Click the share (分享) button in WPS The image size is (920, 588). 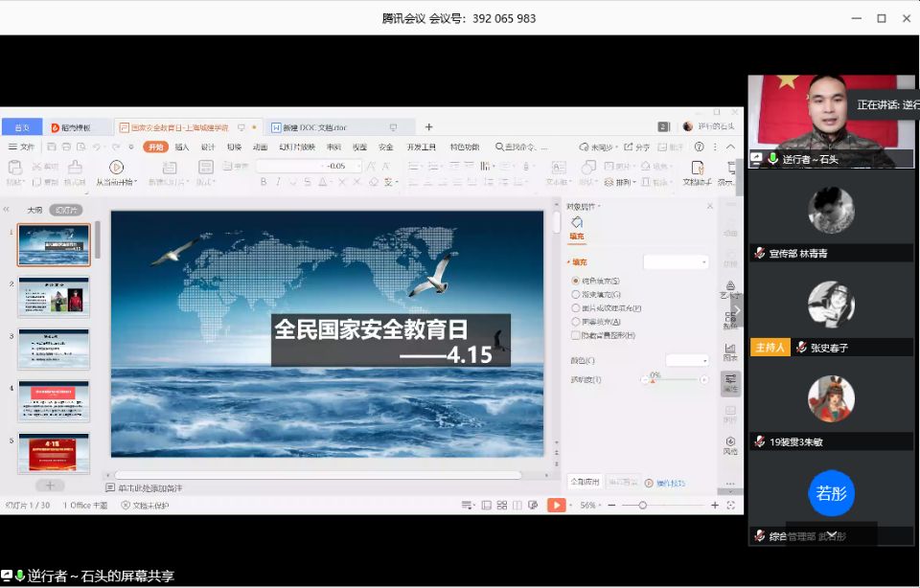637,147
